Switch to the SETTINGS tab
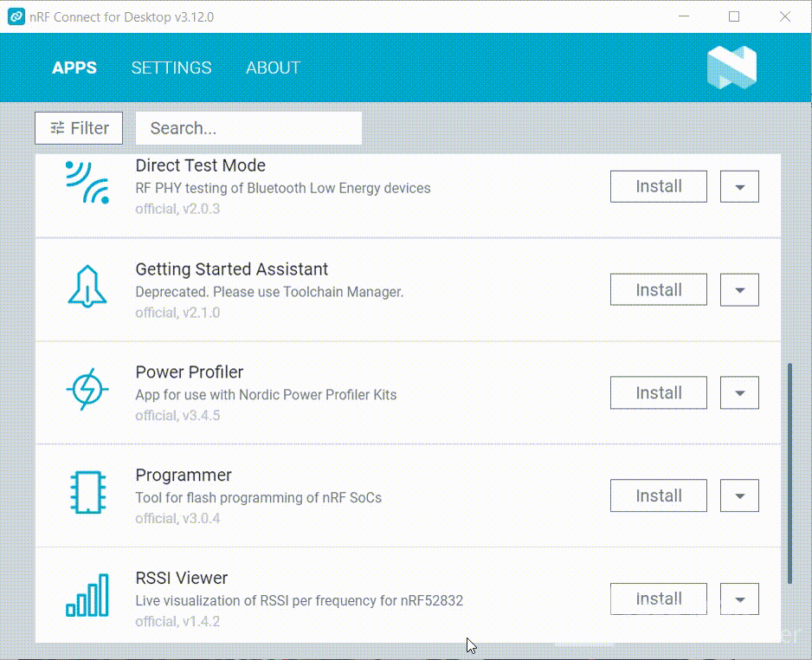Image resolution: width=812 pixels, height=660 pixels. click(x=171, y=68)
